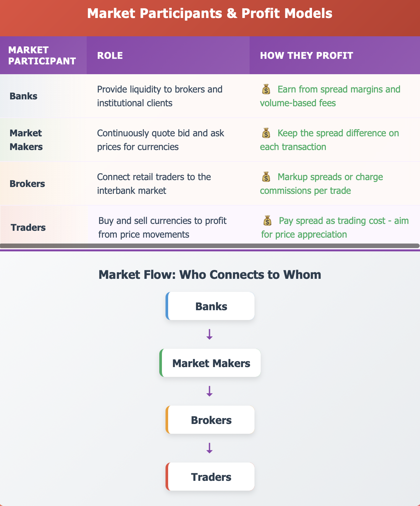The height and width of the screenshot is (506, 420).
Task: Click the arrow between Banks and Market Makers
Action: pyautogui.click(x=210, y=334)
